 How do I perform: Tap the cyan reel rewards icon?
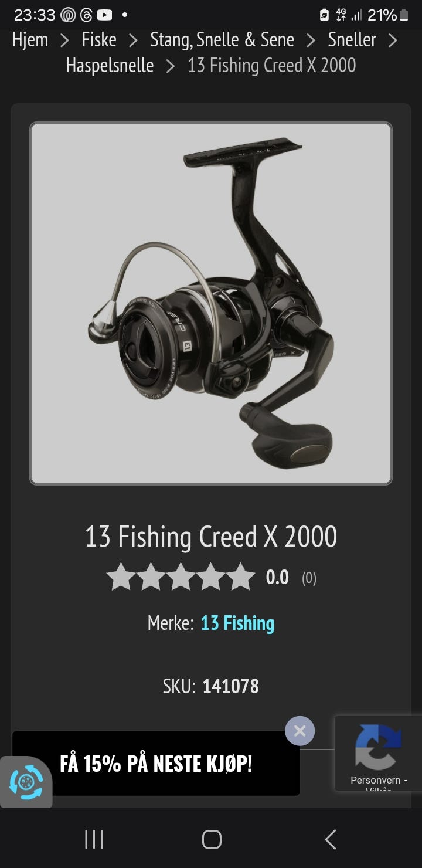coord(26,782)
